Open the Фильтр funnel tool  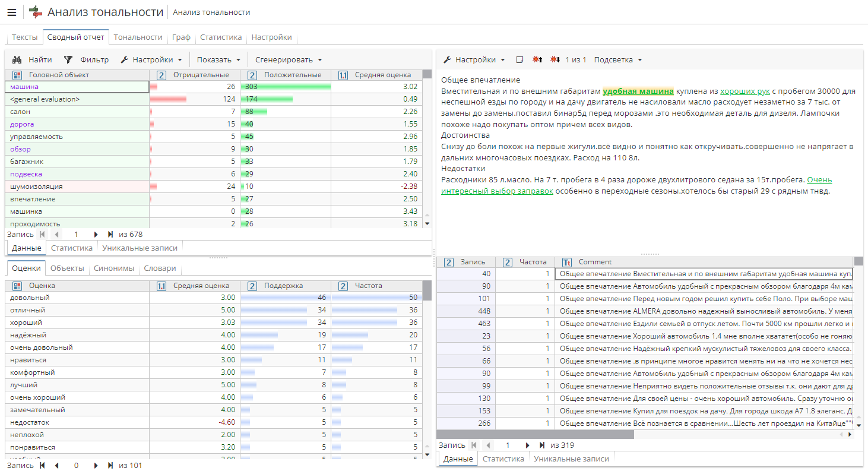(x=86, y=59)
